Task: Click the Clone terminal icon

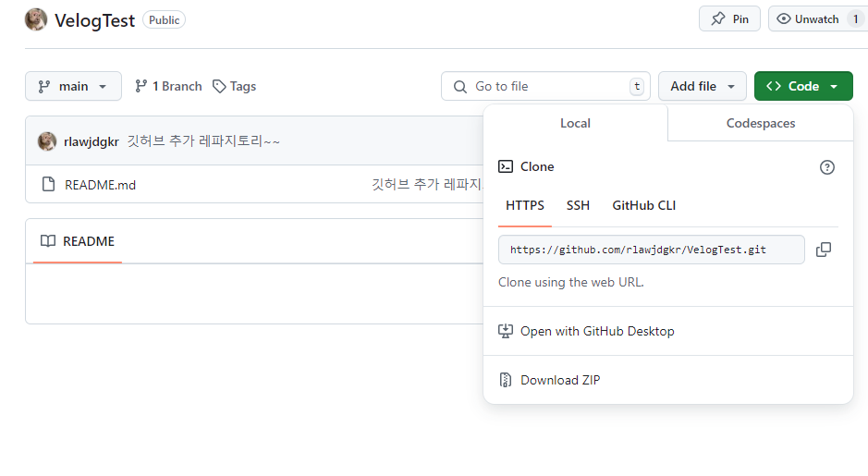Action: coord(506,166)
